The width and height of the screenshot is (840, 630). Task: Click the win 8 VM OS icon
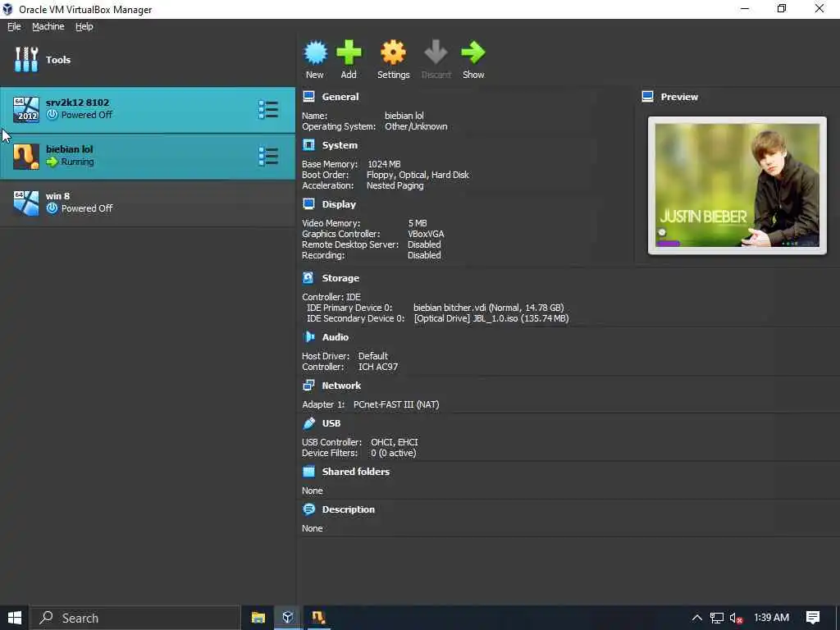(x=26, y=203)
